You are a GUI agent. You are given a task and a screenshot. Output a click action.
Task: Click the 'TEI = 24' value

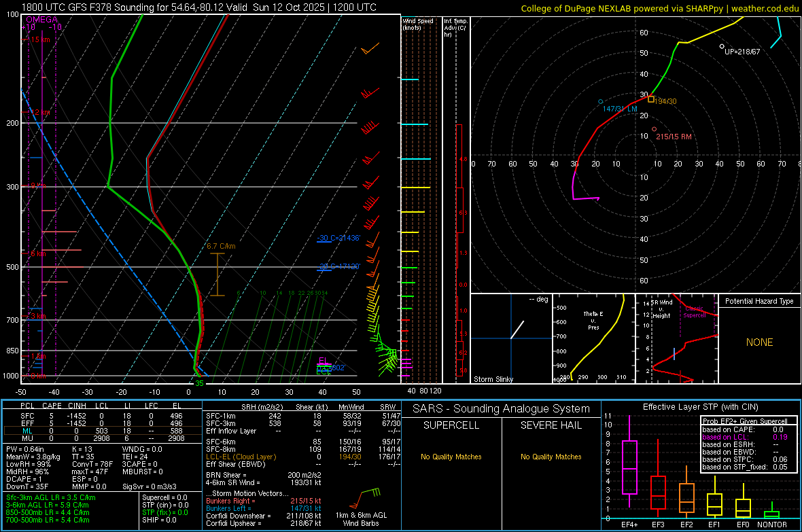click(x=135, y=457)
